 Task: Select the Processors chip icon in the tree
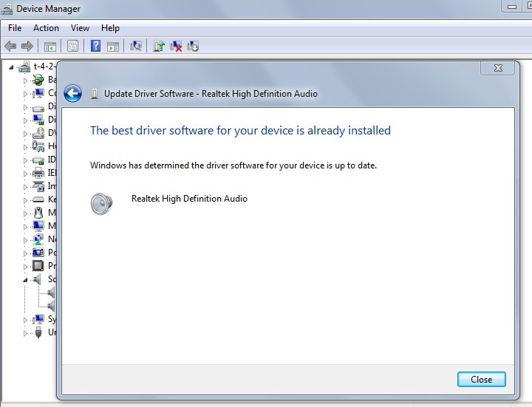click(x=38, y=266)
